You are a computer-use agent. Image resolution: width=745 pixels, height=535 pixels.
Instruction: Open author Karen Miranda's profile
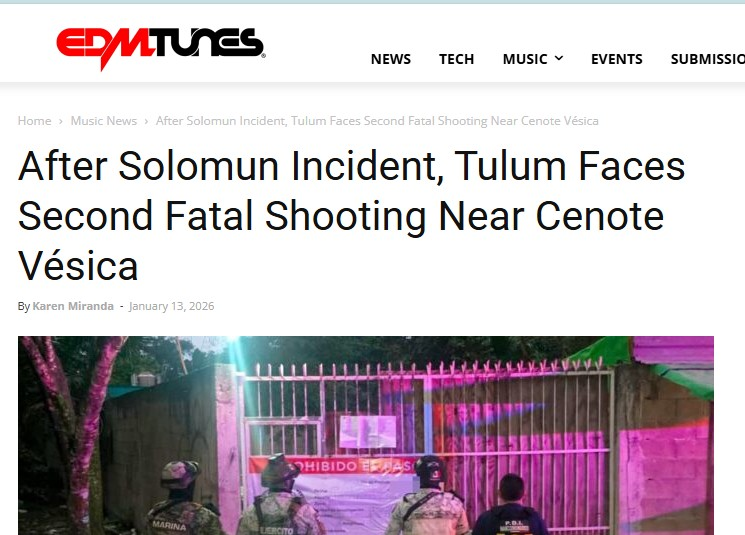click(x=73, y=306)
